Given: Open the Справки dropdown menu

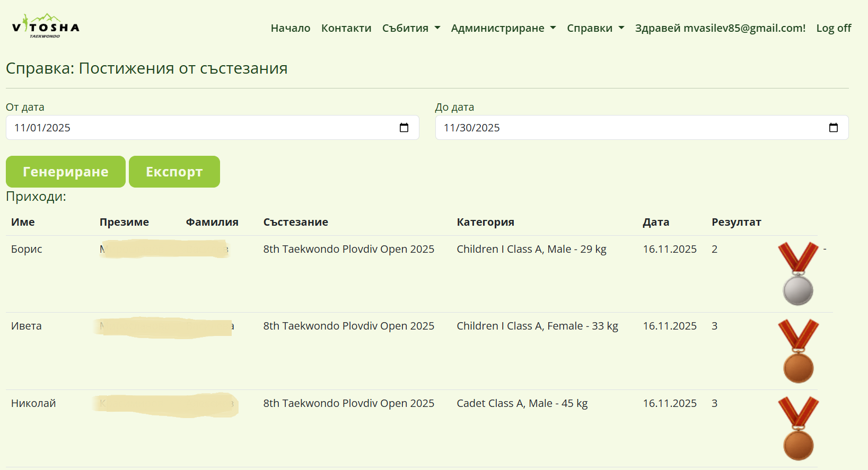Looking at the screenshot, I should pos(595,28).
